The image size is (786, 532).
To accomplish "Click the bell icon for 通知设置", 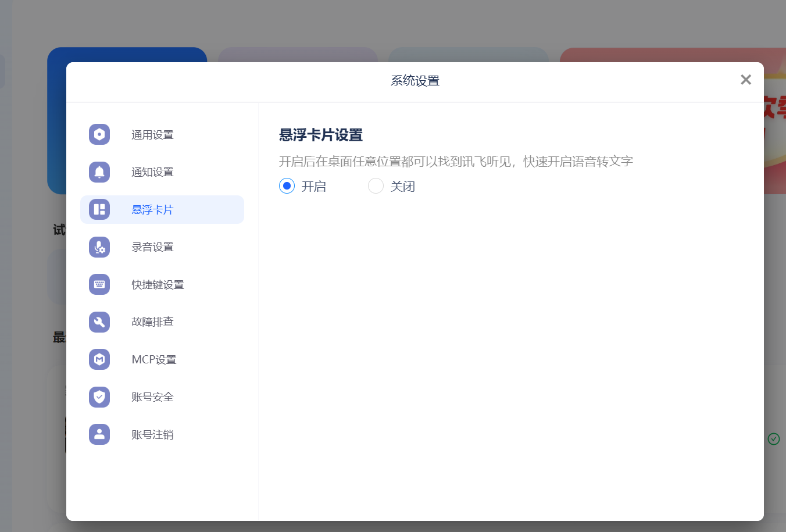I will click(x=99, y=172).
